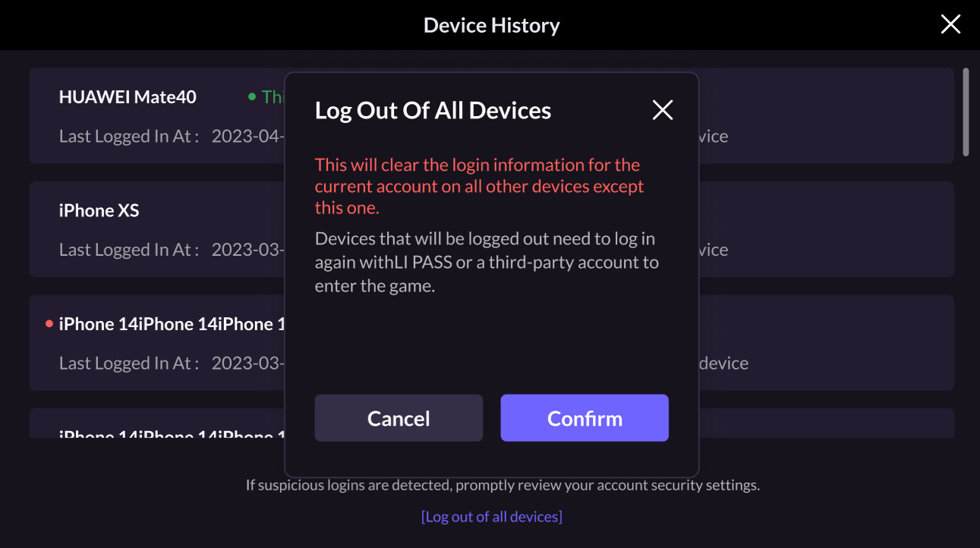This screenshot has width=980, height=548.
Task: Click the Confirm button's purple area
Action: (584, 417)
